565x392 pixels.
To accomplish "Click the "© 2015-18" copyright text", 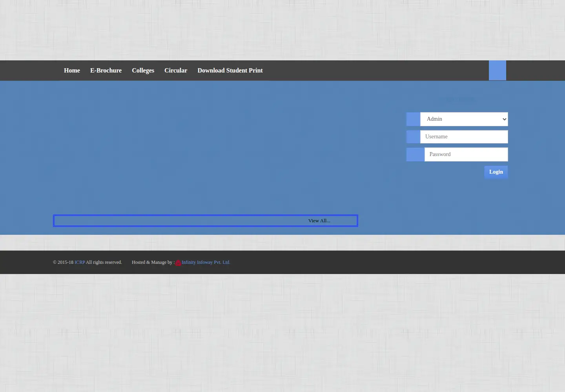I will (x=63, y=262).
